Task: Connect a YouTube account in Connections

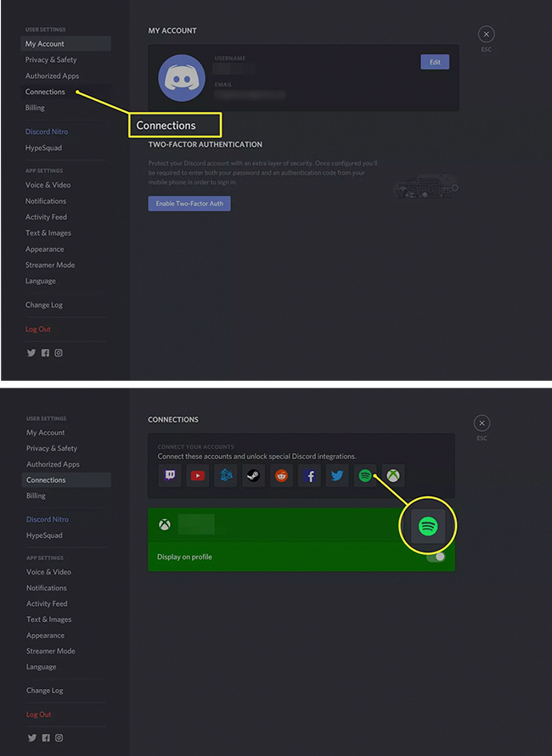Action: 198,476
